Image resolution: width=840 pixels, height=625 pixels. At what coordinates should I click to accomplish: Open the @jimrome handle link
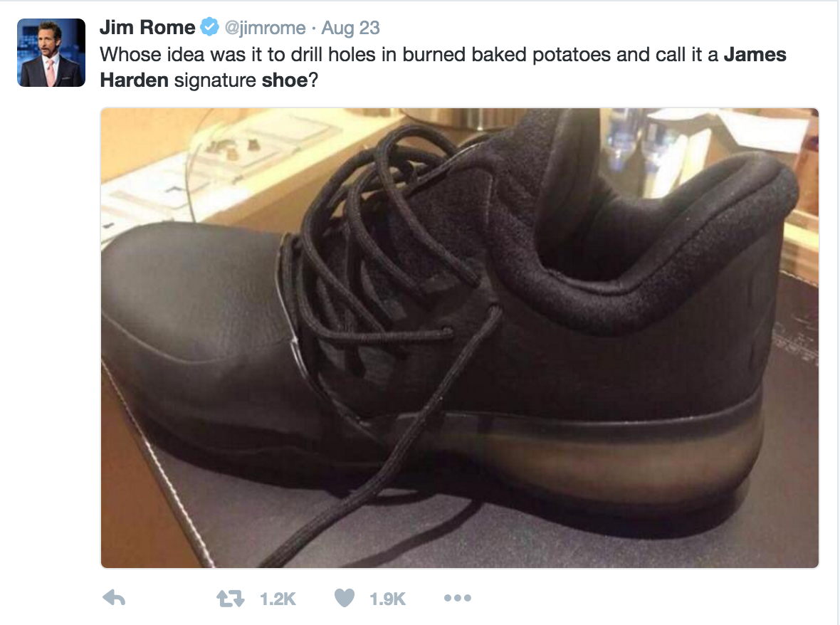coord(266,28)
